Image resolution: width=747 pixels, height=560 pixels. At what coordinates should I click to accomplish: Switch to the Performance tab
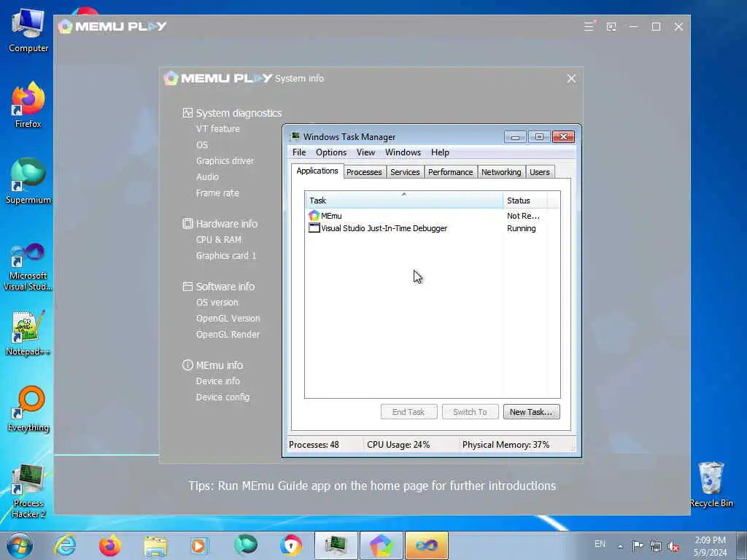(450, 172)
